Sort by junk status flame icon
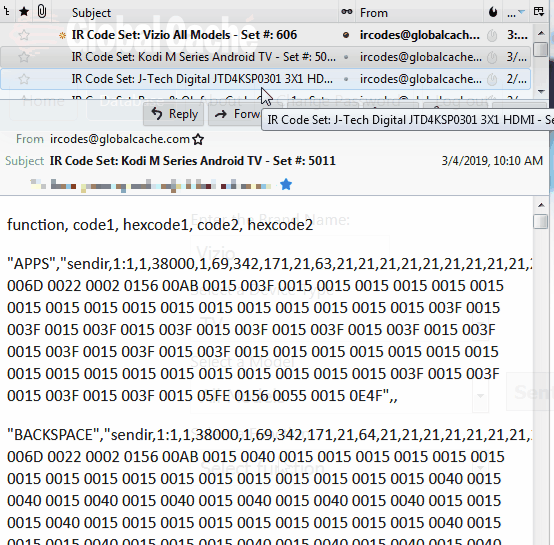 493,12
